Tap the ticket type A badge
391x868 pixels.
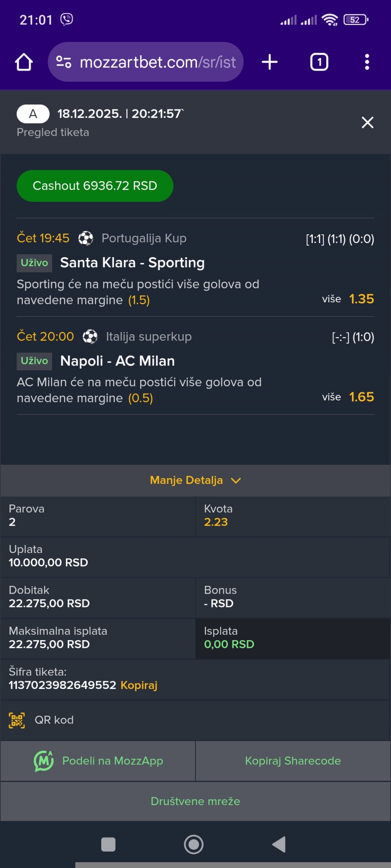tap(33, 114)
